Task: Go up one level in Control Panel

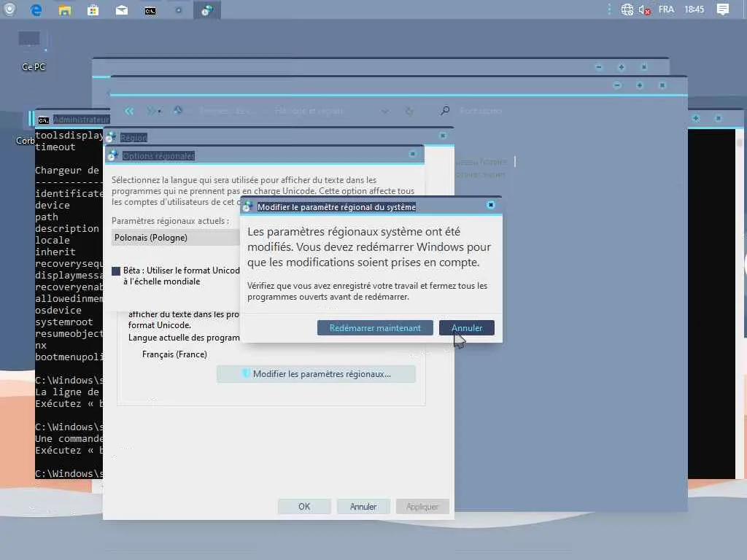Action: point(178,111)
